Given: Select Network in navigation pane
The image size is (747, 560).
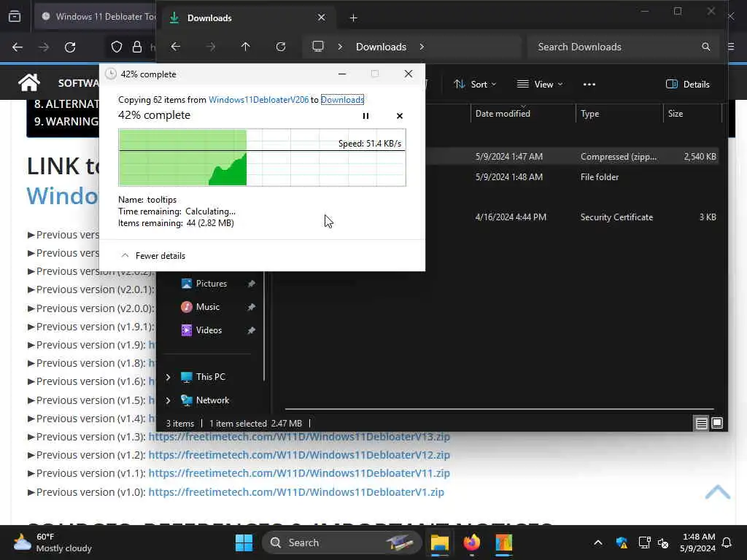Looking at the screenshot, I should [x=212, y=400].
